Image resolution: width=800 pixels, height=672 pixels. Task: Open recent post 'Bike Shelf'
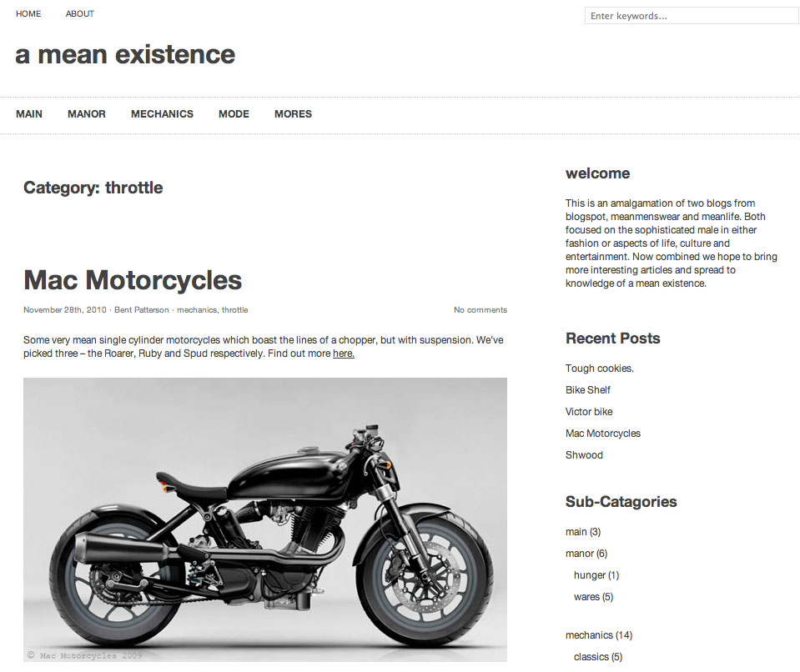pos(588,390)
